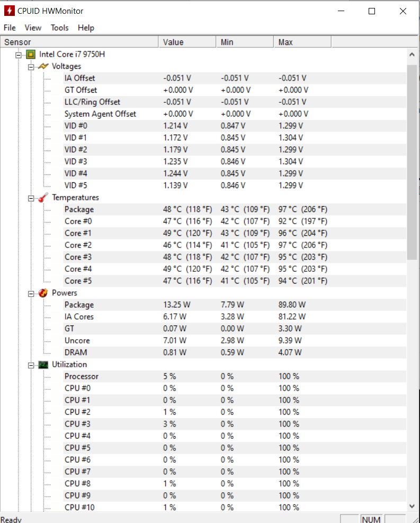Click the 13.25 W Package power value
The image size is (420, 523).
pos(177,305)
